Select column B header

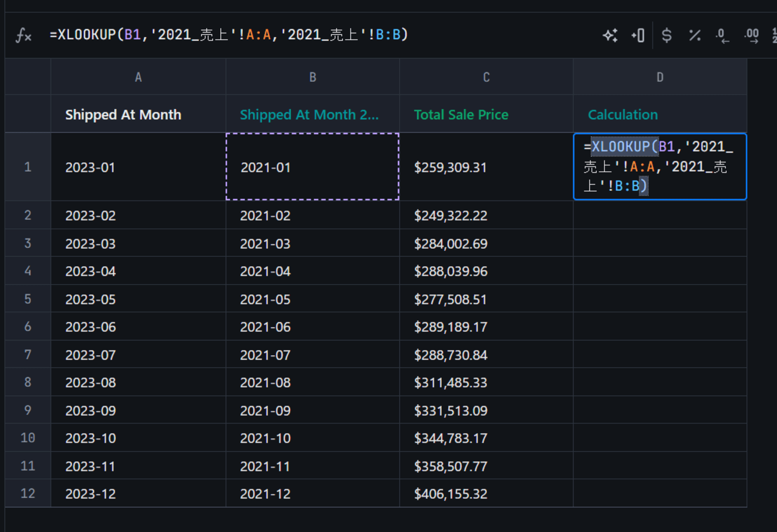pyautogui.click(x=313, y=77)
